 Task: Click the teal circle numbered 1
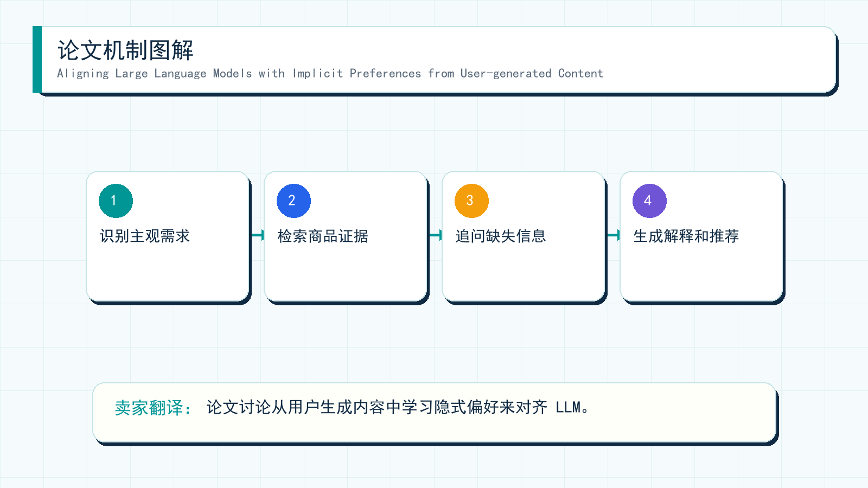pyautogui.click(x=116, y=201)
